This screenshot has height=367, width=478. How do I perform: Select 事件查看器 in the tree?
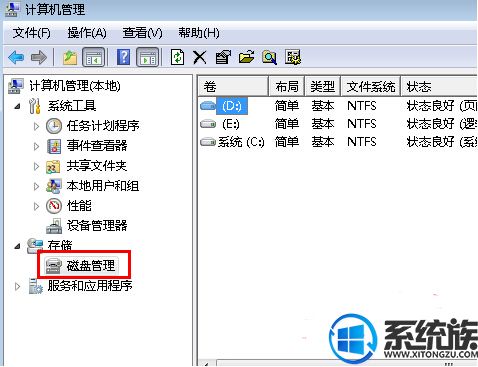[x=97, y=146]
